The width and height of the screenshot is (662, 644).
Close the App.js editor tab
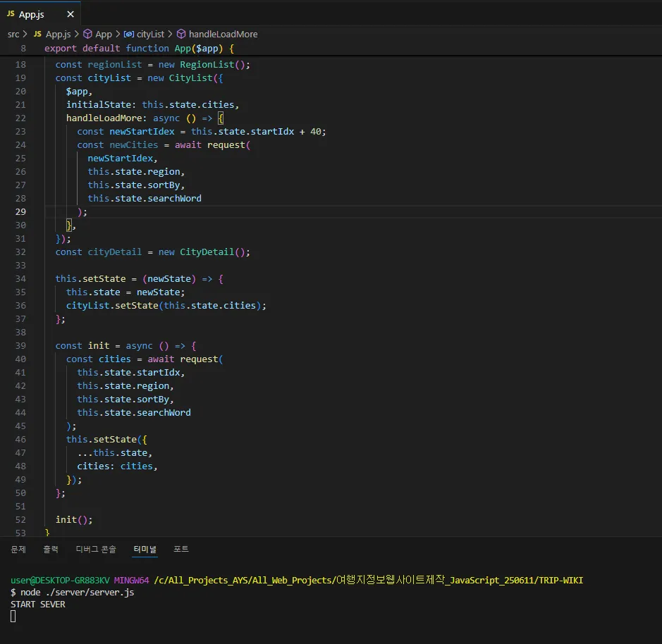point(71,14)
